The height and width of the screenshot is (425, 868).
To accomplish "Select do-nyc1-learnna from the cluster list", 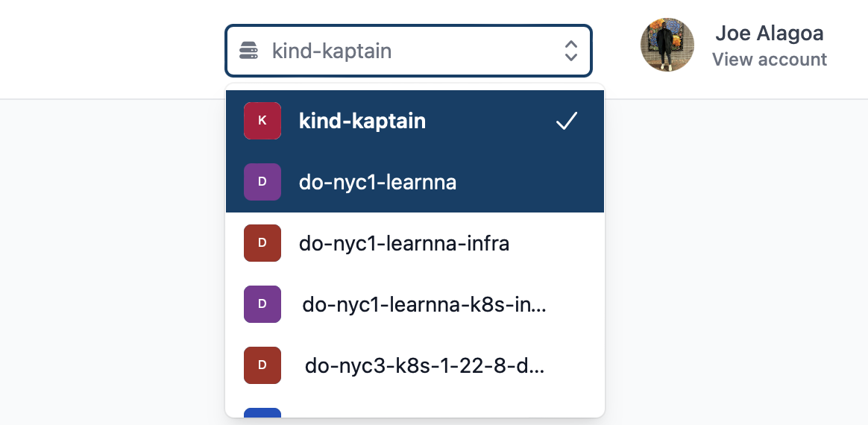I will (377, 182).
